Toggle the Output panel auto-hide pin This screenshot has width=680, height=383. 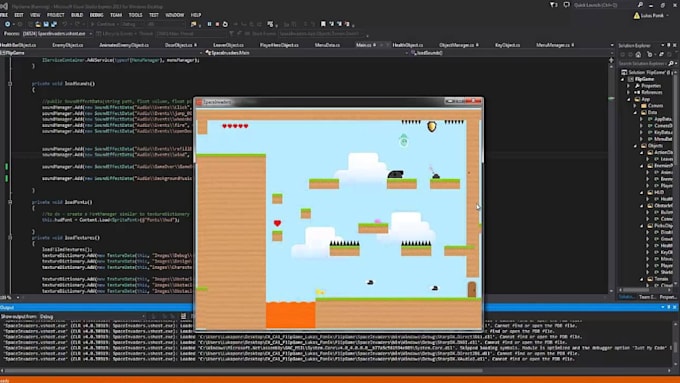668,307
